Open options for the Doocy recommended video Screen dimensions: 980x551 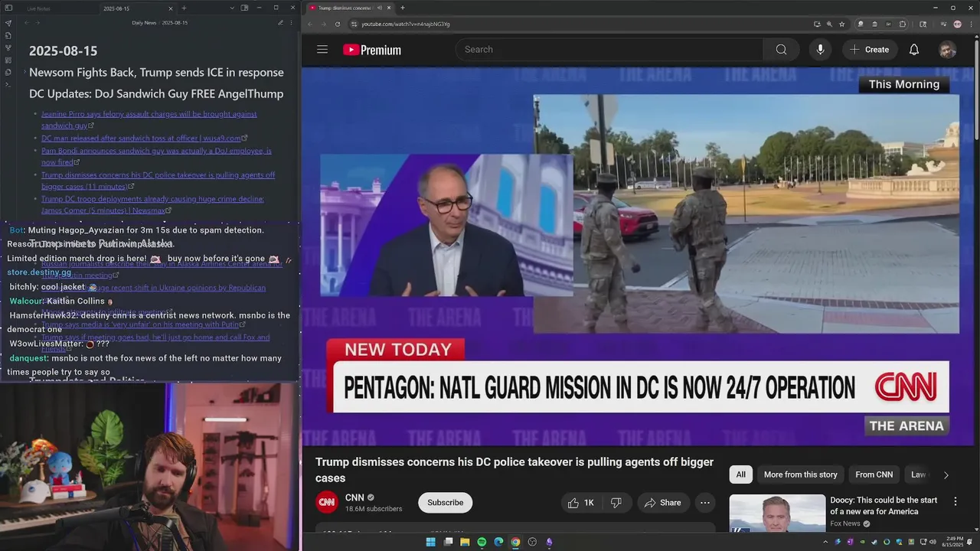pos(955,501)
